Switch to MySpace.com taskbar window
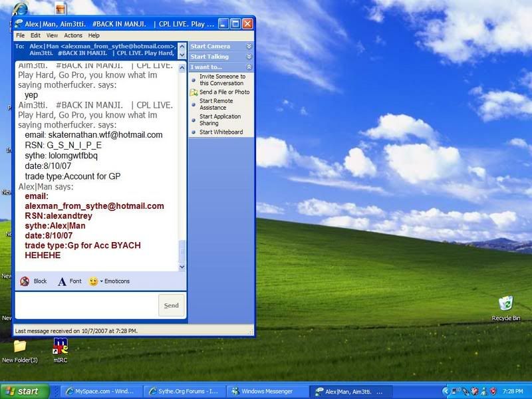 tap(100, 391)
